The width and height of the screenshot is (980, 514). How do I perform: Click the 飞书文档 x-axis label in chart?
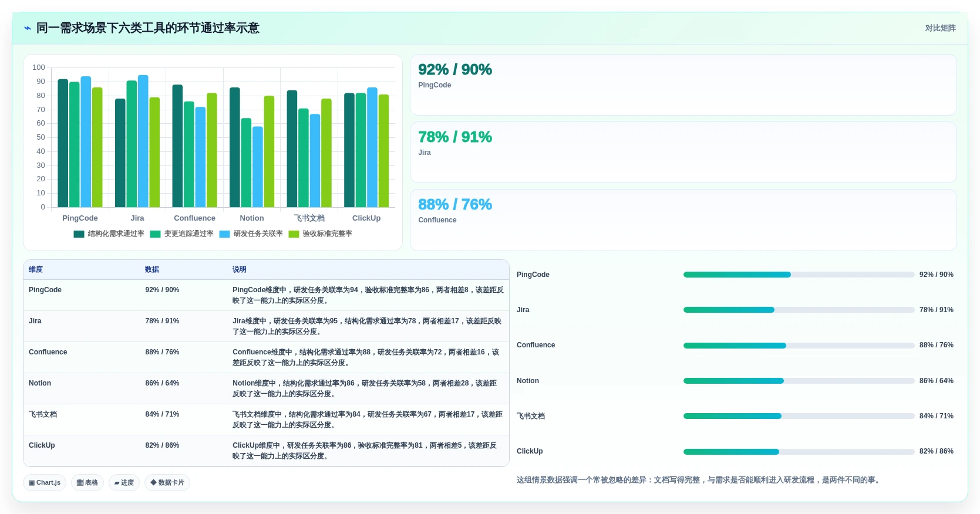309,218
